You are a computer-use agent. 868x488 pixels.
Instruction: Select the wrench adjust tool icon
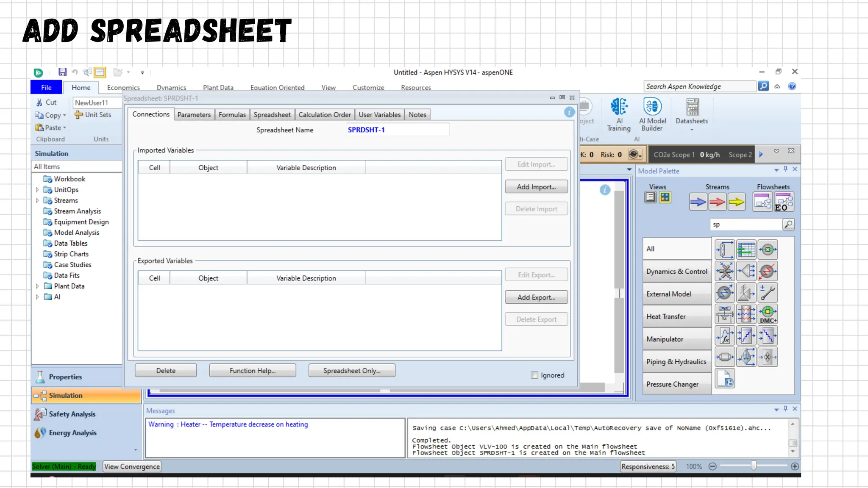768,293
